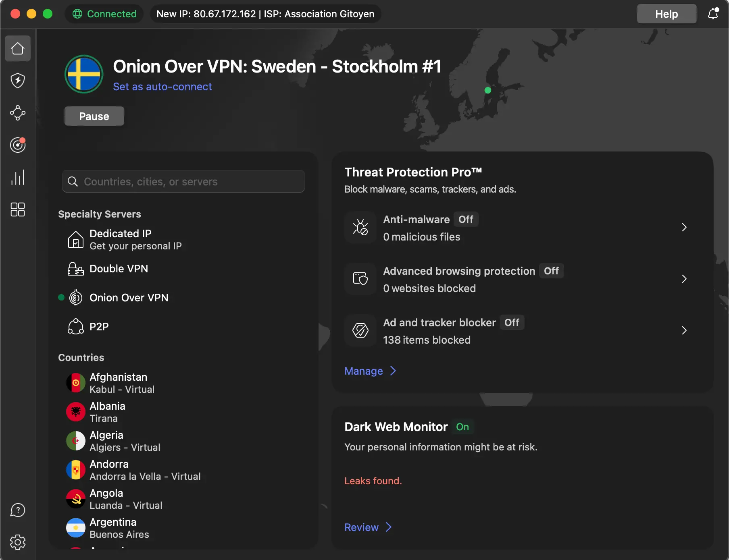Screen dimensions: 729x560
Task: Click the notification bell icon
Action: coord(713,14)
